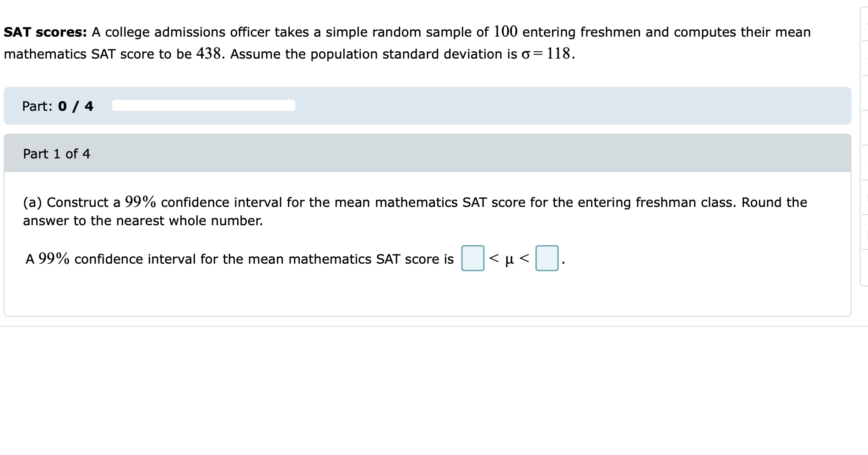Collapse the Part 1 of 4 section
Screen dimensions: 868x455
(x=57, y=153)
